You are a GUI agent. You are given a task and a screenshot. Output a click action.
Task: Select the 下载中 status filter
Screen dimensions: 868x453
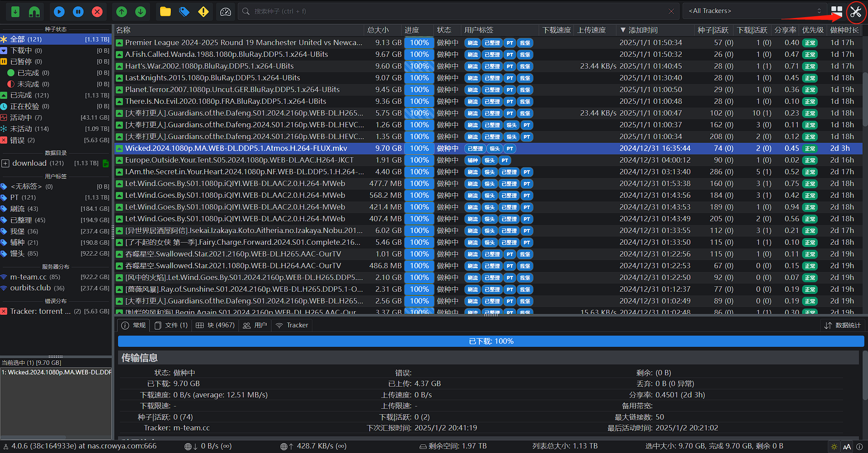coord(55,51)
